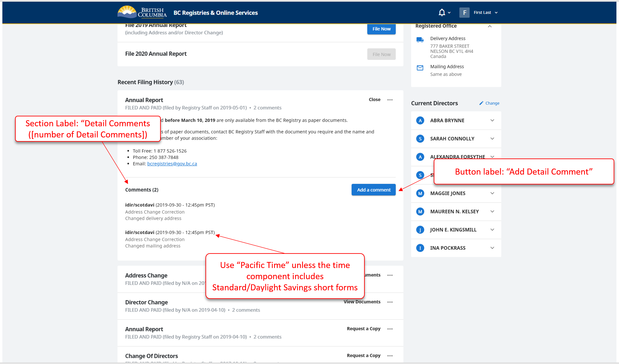Screen dimensions: 619x364
Task: Expand the MAGGIE JONES director row
Action: tap(492, 193)
